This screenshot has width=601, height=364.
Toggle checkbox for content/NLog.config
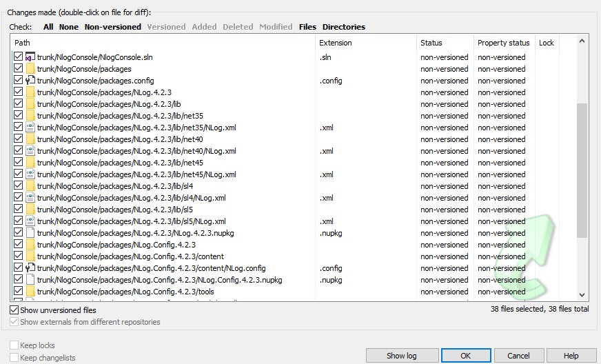(x=18, y=267)
